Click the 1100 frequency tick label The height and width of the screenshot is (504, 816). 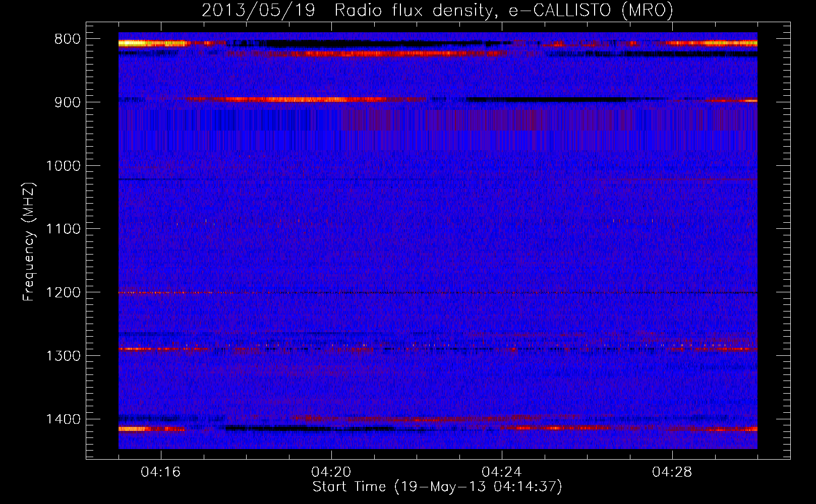click(63, 229)
